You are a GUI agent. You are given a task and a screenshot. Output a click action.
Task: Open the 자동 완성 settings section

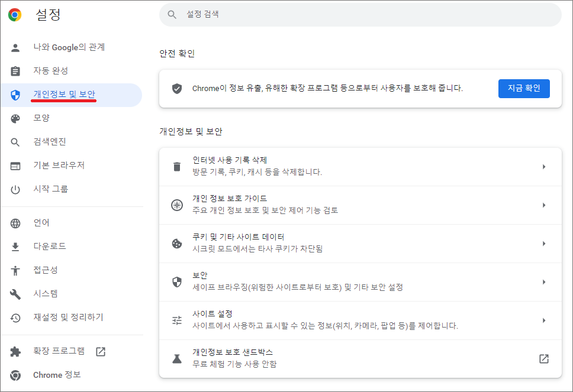71,71
